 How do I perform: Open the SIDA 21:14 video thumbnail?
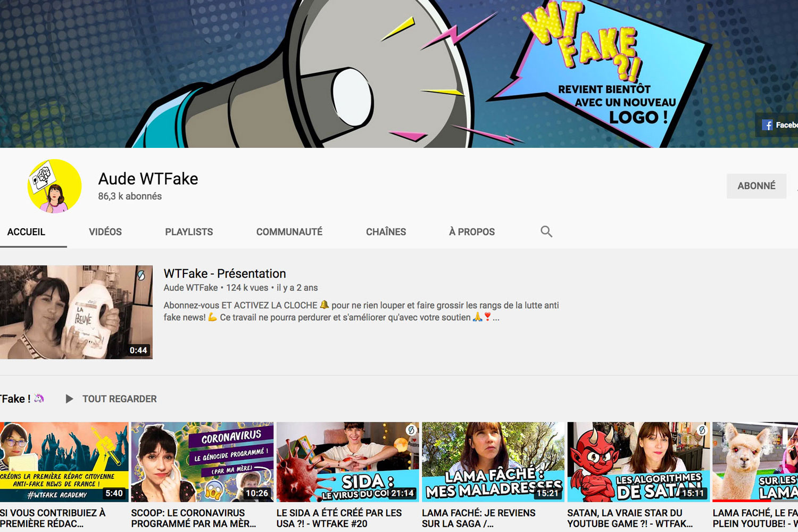pyautogui.click(x=348, y=462)
